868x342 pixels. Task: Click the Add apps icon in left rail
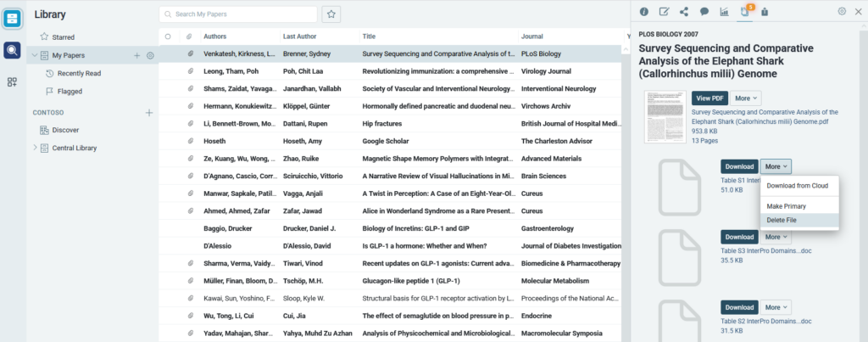pyautogui.click(x=12, y=81)
